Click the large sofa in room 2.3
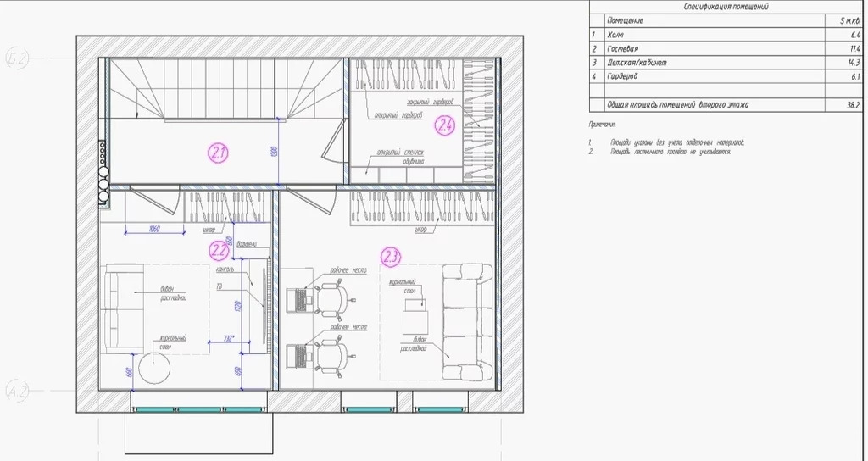Screen dimensions: 868x461 (x=466, y=320)
